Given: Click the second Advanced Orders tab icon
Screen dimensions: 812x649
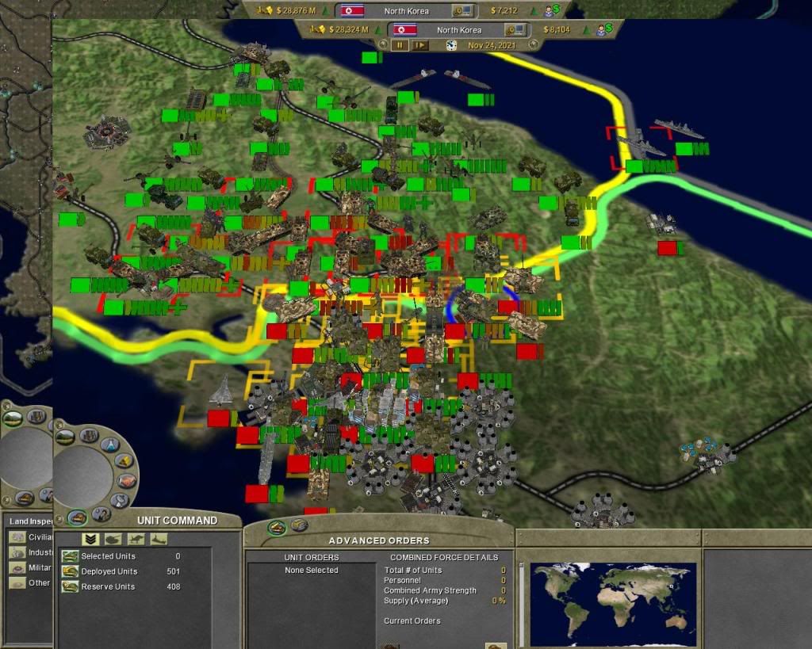Looking at the screenshot, I should coord(299,525).
